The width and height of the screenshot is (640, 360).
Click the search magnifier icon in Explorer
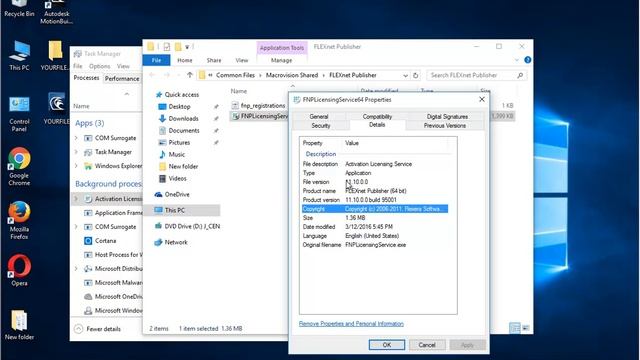[520, 75]
